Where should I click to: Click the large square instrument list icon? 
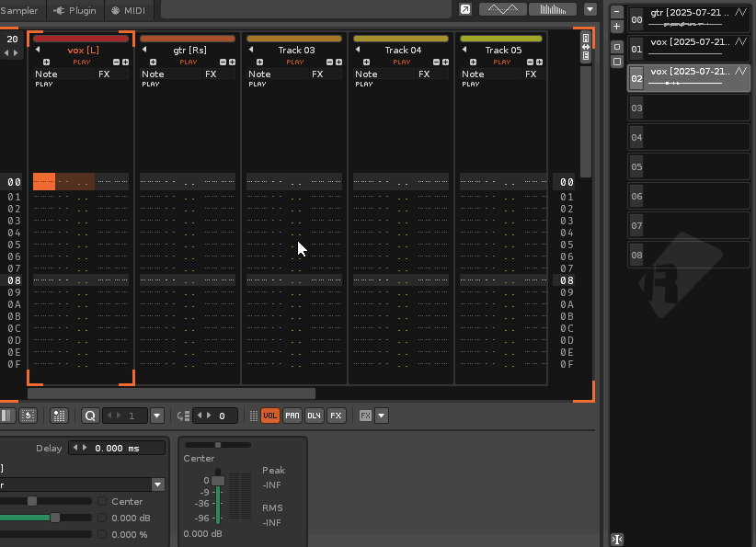tap(616, 62)
